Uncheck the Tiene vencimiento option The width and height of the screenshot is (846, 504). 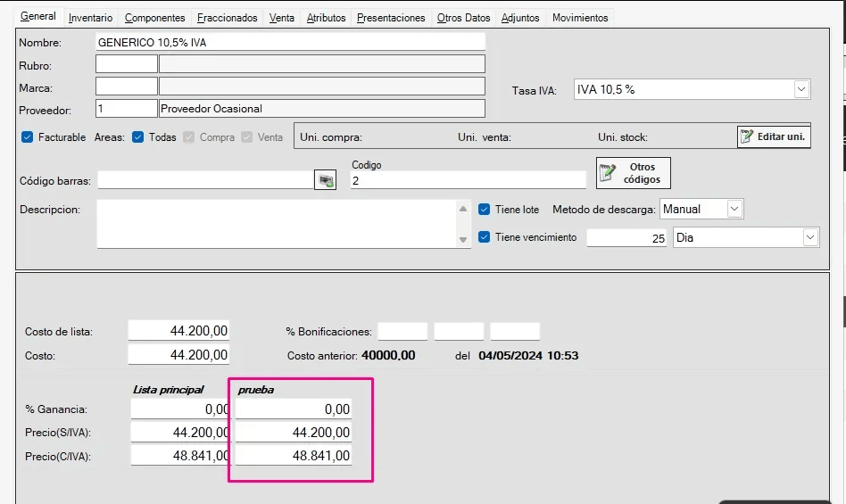[485, 237]
